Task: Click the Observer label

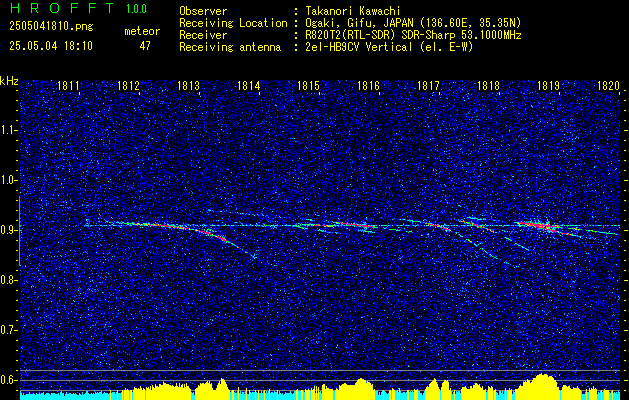Action: (203, 11)
